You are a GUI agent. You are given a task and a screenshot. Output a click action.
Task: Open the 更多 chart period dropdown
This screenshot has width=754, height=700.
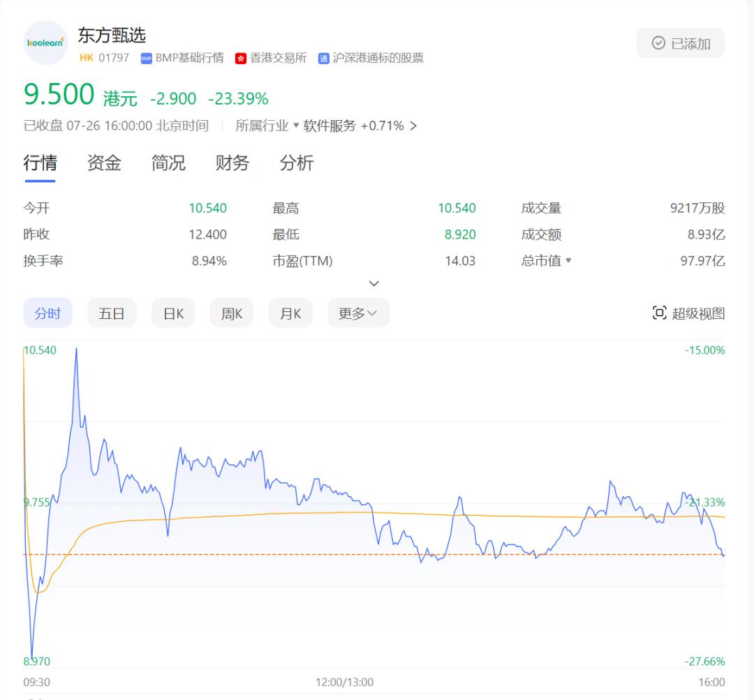(x=358, y=313)
